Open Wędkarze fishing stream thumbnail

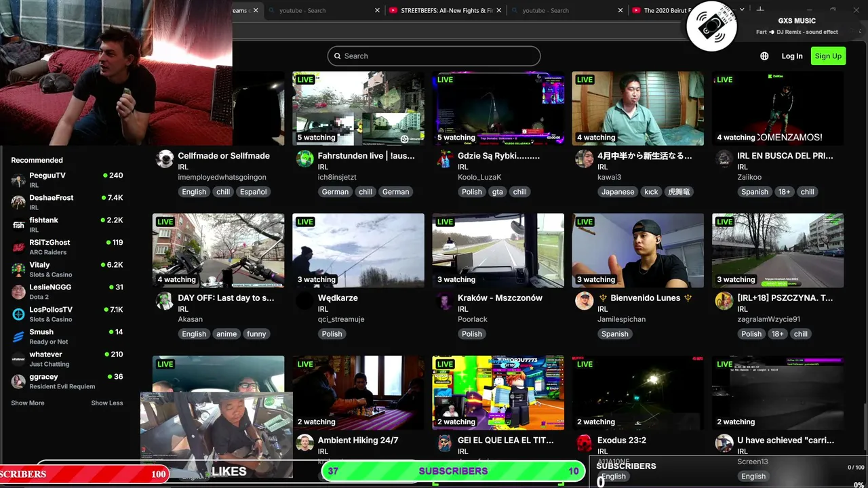[358, 251]
